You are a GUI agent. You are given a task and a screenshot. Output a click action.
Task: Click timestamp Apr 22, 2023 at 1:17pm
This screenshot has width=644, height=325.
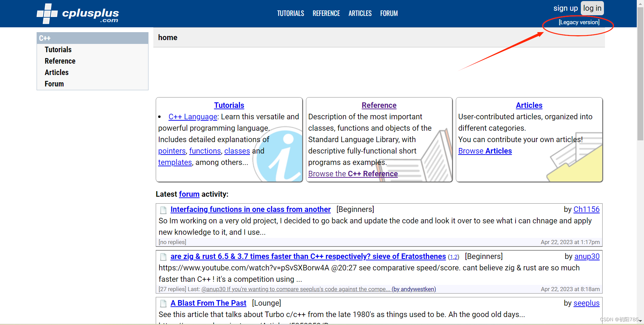tap(570, 242)
